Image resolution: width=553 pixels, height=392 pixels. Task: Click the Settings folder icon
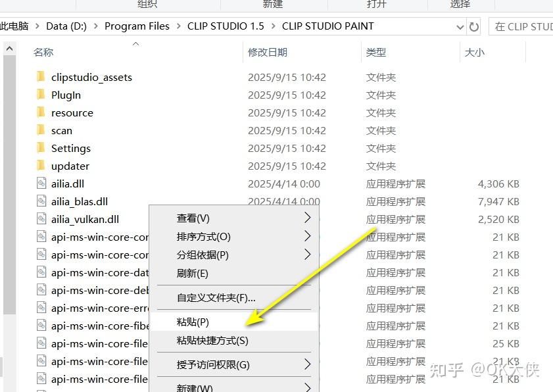(41, 147)
